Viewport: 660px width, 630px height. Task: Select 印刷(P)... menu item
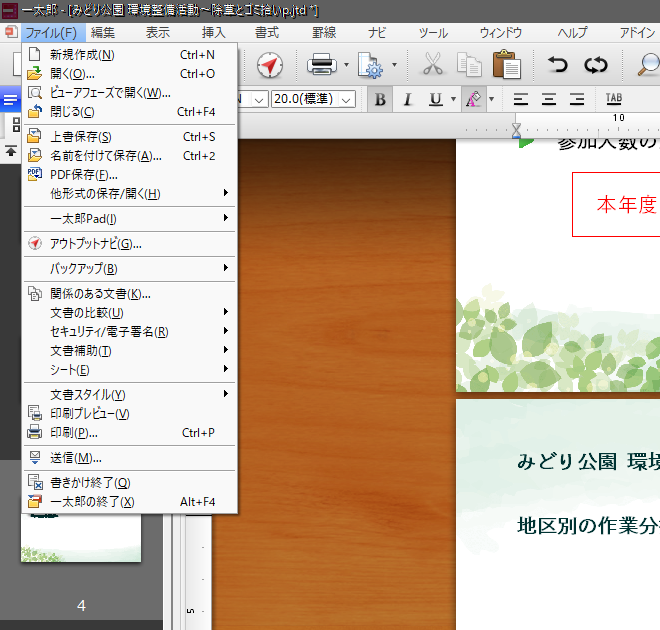pyautogui.click(x=130, y=433)
